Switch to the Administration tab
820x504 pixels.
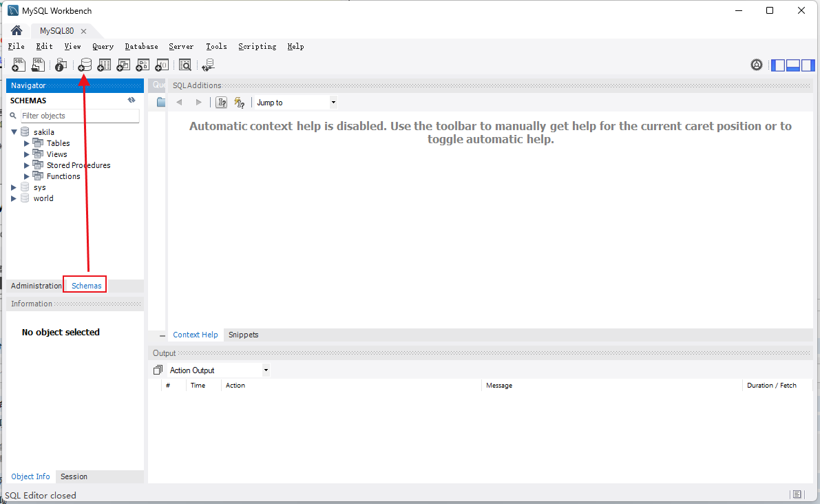(x=36, y=286)
